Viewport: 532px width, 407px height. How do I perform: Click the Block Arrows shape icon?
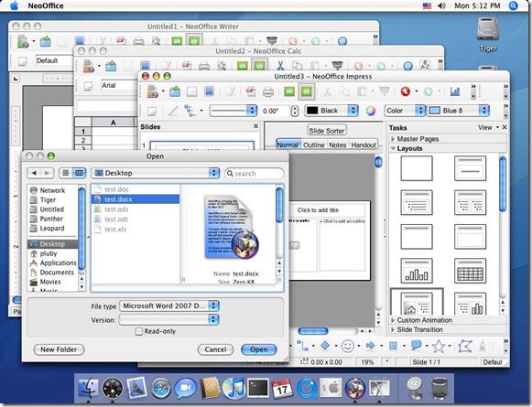pos(370,346)
